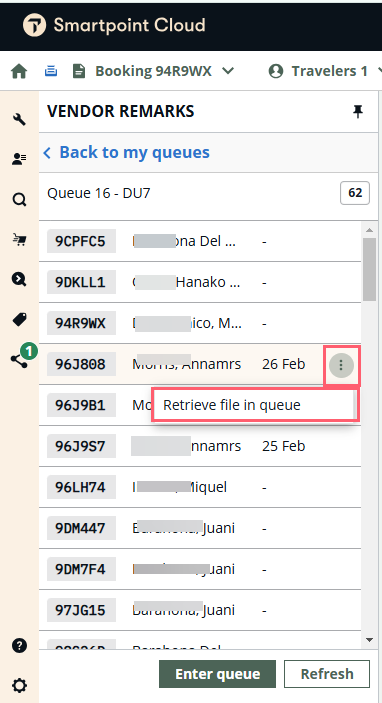
Task: Click the Enter queue button
Action: tap(217, 674)
